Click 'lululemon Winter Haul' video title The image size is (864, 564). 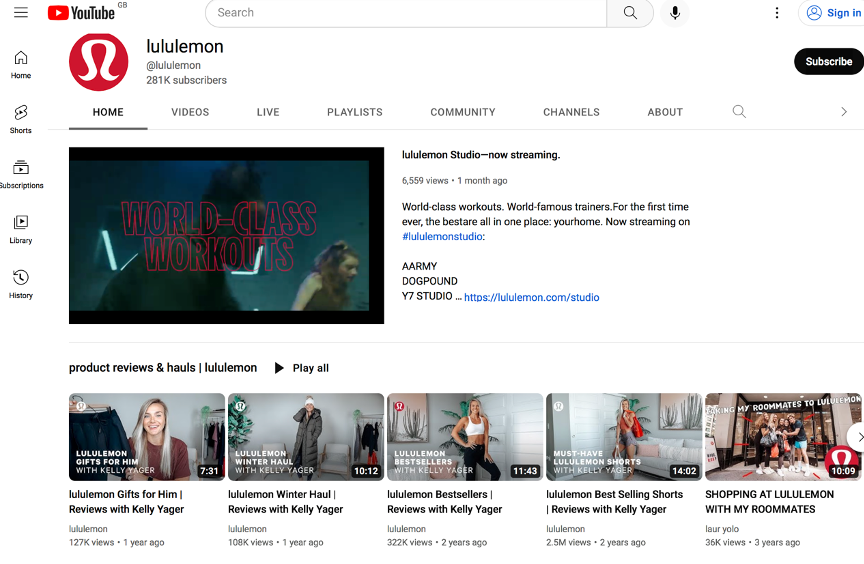pyautogui.click(x=285, y=502)
